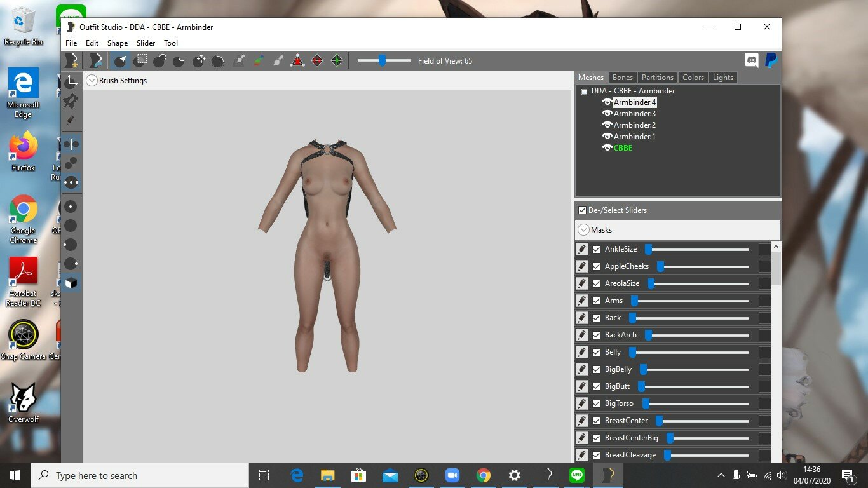Expand the Brush Settings panel
868x488 pixels.
pyautogui.click(x=92, y=81)
